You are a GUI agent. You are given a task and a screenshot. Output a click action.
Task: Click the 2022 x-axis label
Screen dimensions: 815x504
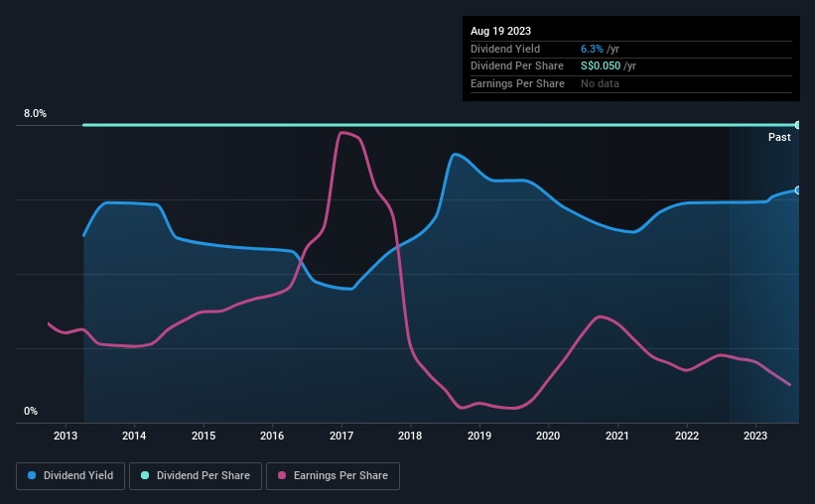coord(687,436)
